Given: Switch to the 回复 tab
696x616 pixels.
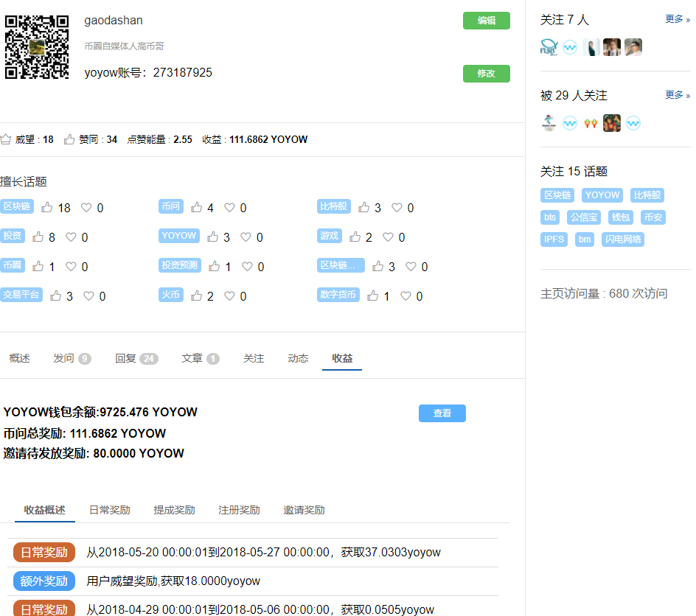Looking at the screenshot, I should tap(136, 358).
